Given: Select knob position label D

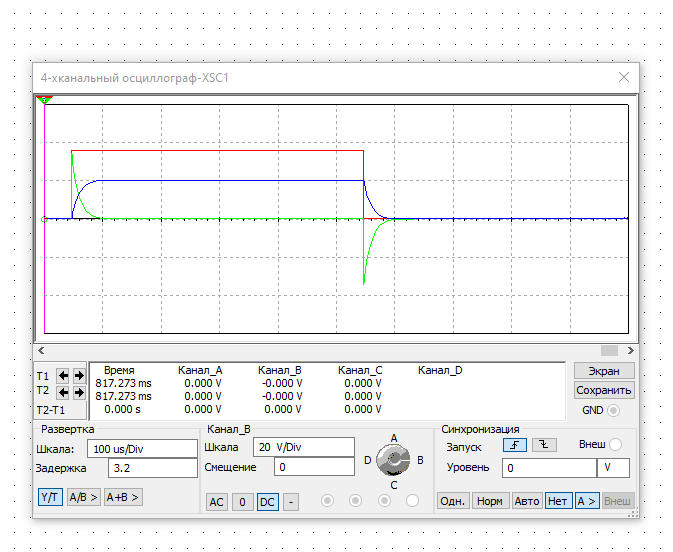Looking at the screenshot, I should pos(367,460).
